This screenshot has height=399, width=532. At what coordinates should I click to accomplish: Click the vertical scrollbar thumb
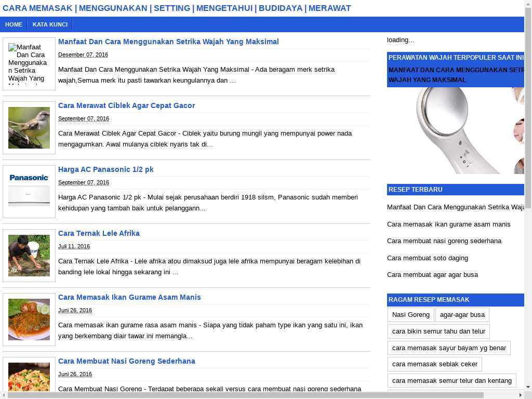(528, 109)
